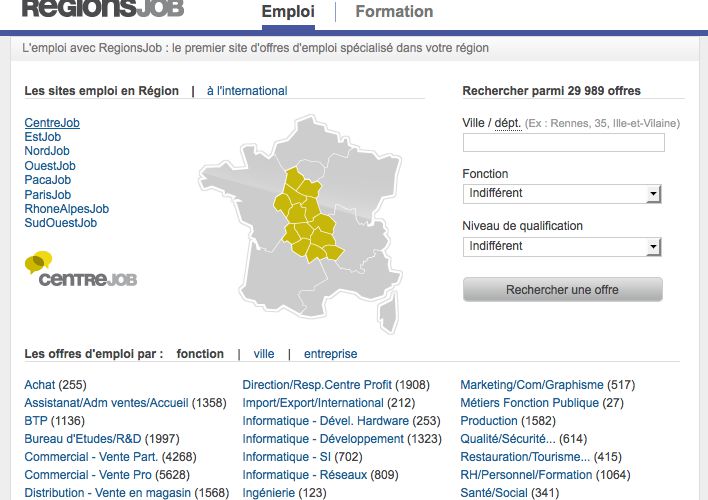Viewport: 708px width, 500px height.
Task: Show job offers by entreprise
Action: point(331,354)
